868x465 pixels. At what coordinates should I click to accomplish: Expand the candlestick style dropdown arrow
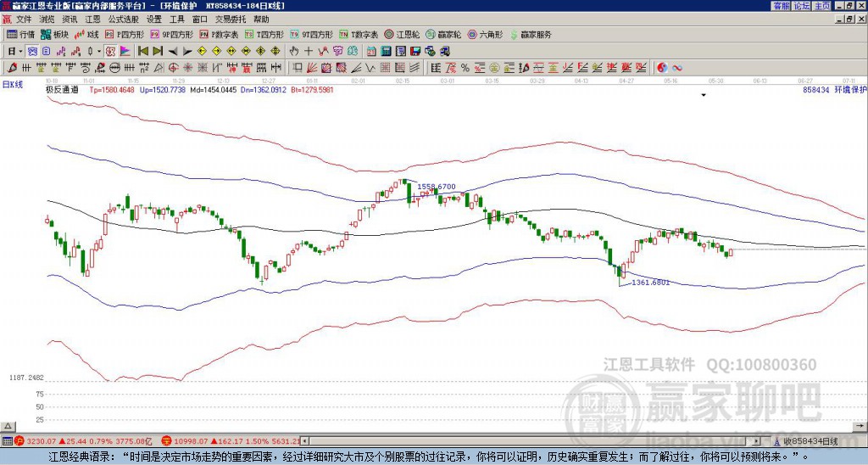click(x=99, y=52)
